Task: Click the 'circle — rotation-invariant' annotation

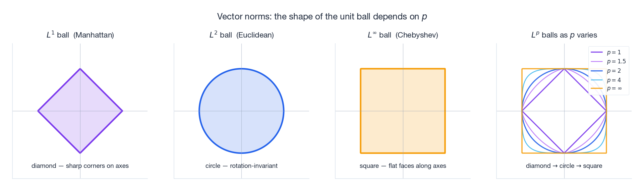Action: [241, 166]
